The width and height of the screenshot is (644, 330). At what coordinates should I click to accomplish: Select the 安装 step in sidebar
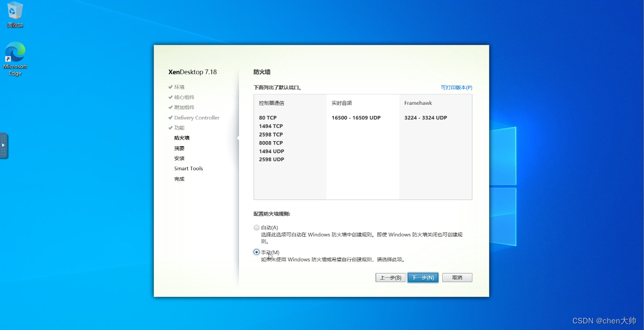[179, 159]
